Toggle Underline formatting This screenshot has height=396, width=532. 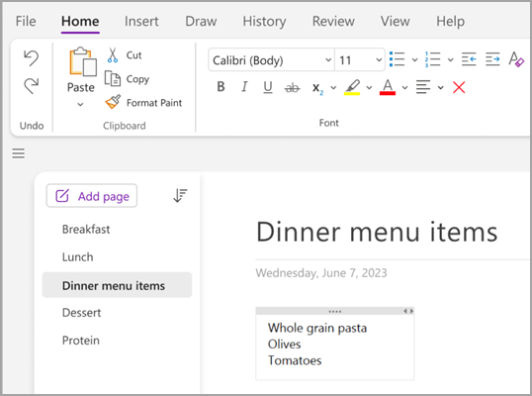[268, 87]
